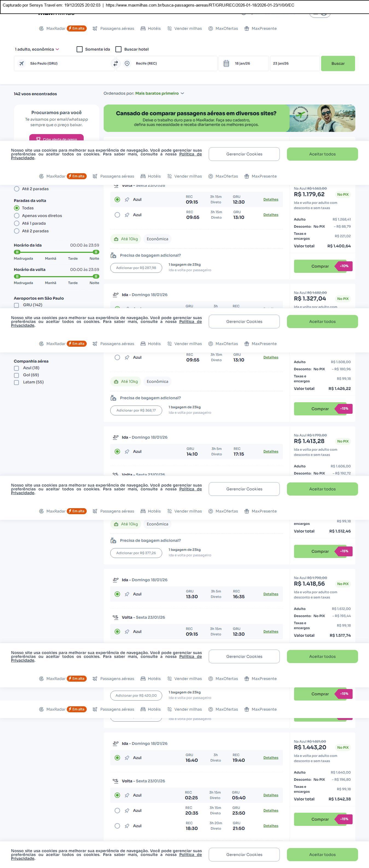Click the pin icon on Azul 20:35 return flight
Image resolution: width=369 pixels, height=868 pixels.
point(127,810)
